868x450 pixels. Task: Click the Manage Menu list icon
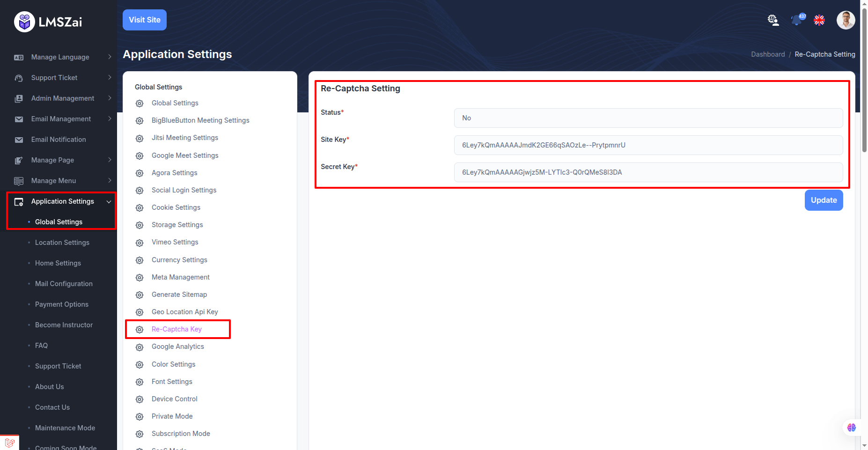19,181
